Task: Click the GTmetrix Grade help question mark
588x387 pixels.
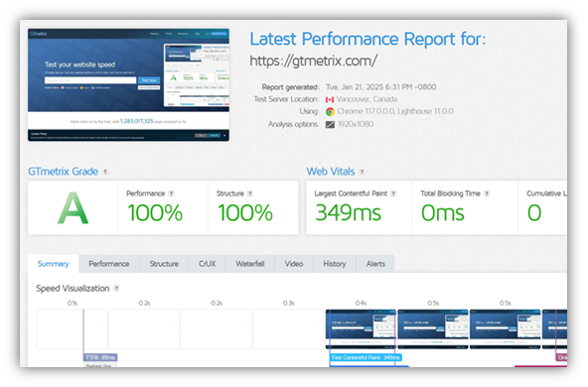Action: [105, 172]
